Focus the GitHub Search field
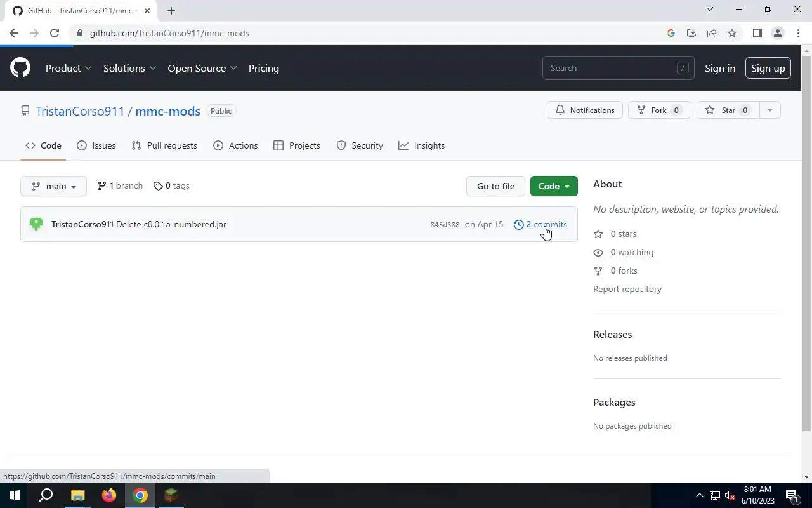This screenshot has height=508, width=812. [x=618, y=68]
